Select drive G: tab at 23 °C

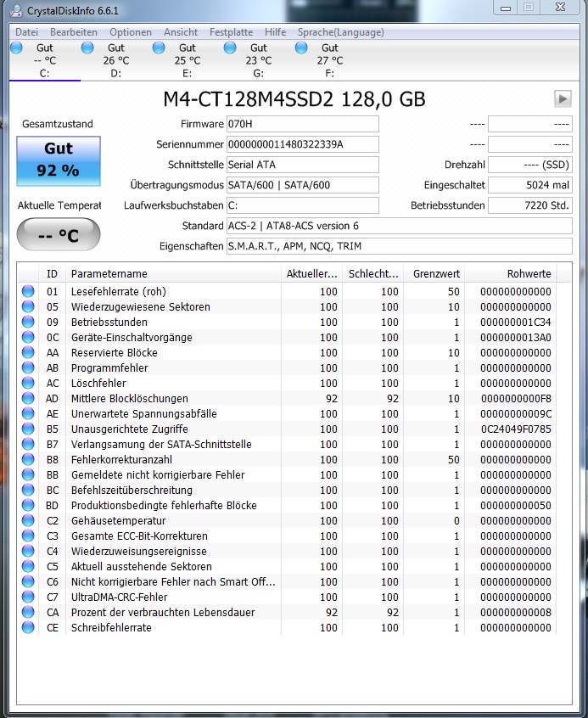258,60
